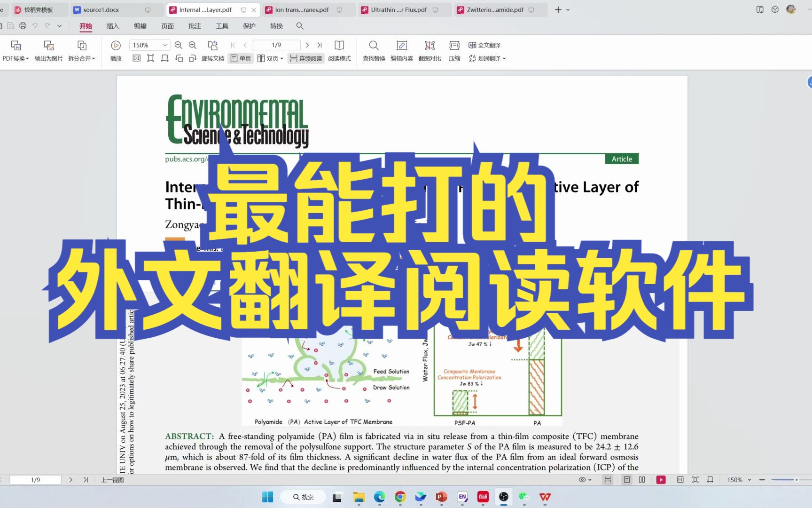Click the save icon in quick access bar

pyautogui.click(x=10, y=26)
